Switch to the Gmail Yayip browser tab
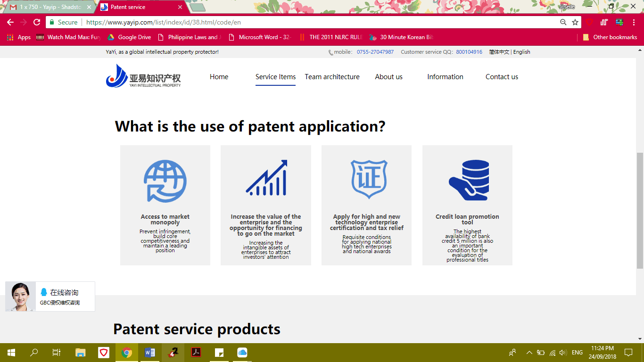Viewport: 644px width, 362px height. click(47, 7)
